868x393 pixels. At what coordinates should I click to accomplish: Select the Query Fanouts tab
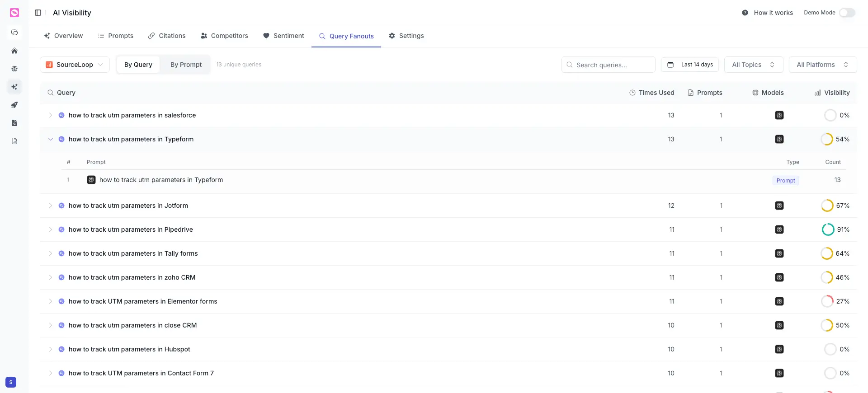[346, 36]
